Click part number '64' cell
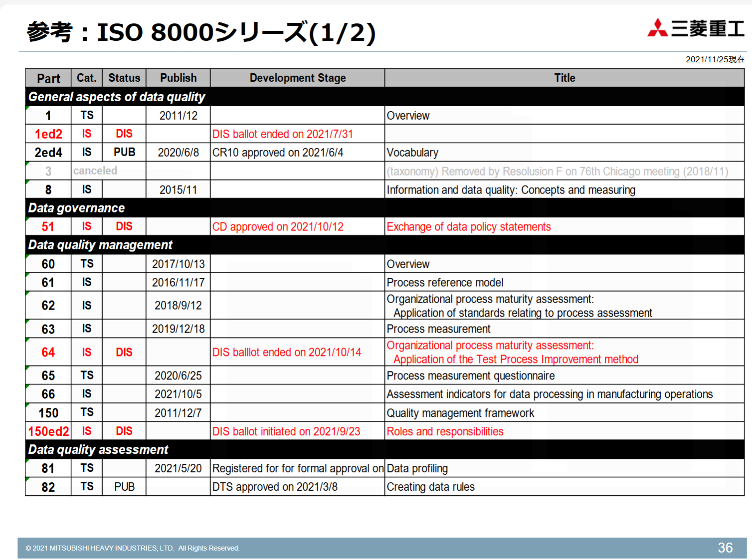The image size is (752, 560). 48,353
